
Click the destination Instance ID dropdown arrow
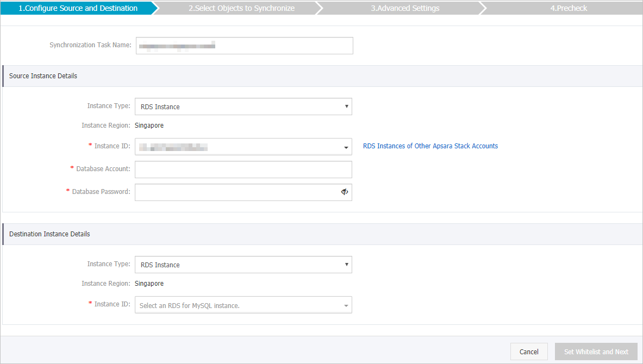tap(346, 305)
